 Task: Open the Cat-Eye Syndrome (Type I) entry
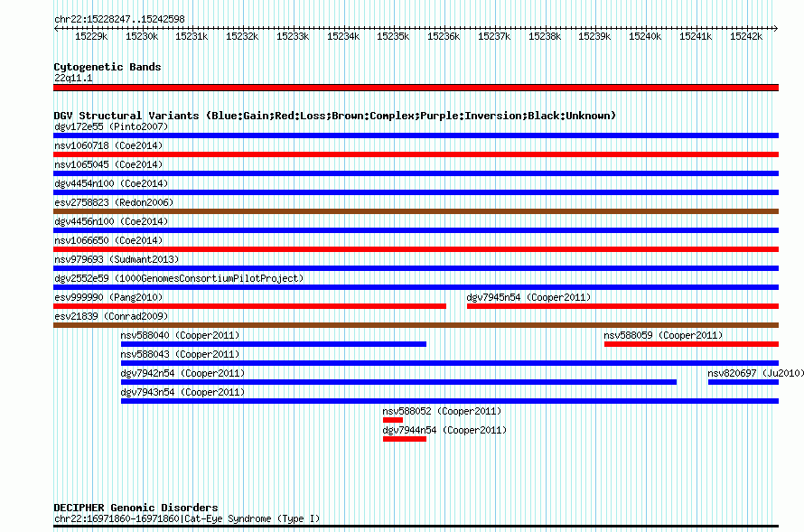[187, 518]
